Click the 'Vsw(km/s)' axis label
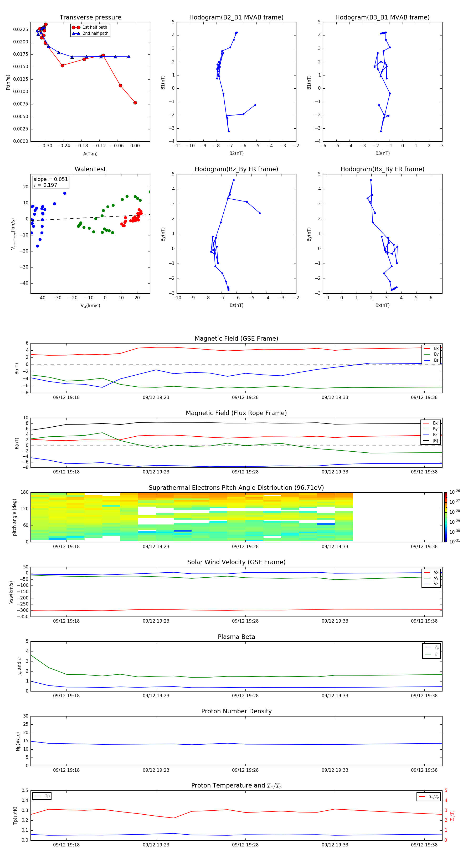The width and height of the screenshot is (473, 868). pyautogui.click(x=11, y=592)
